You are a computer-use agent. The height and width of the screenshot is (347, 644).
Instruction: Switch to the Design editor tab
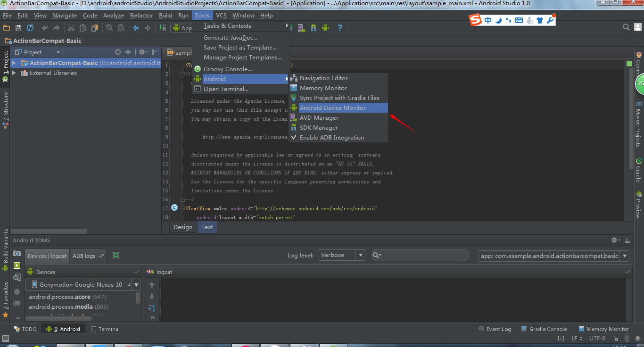pyautogui.click(x=183, y=227)
